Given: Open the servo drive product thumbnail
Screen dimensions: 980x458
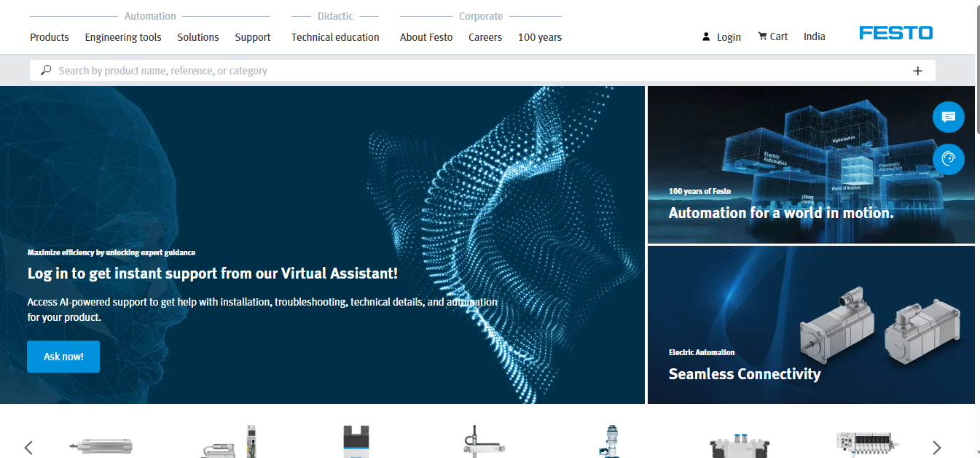Looking at the screenshot, I should (x=230, y=442).
